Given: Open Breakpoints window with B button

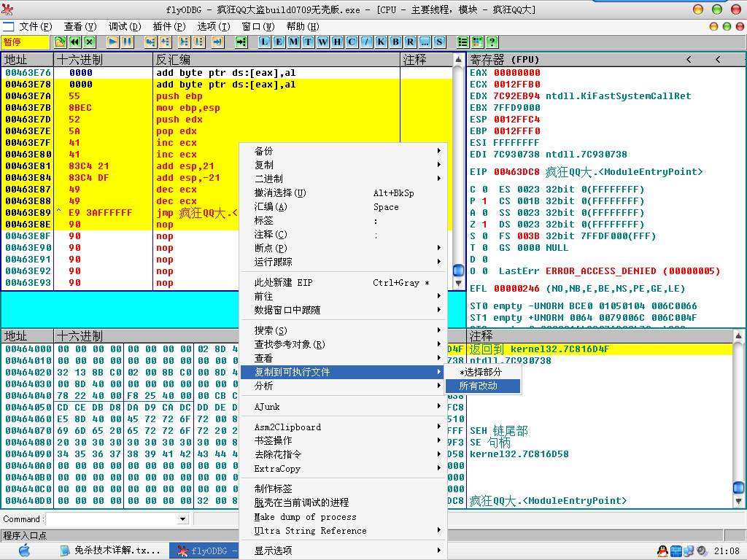Looking at the screenshot, I should [x=396, y=42].
